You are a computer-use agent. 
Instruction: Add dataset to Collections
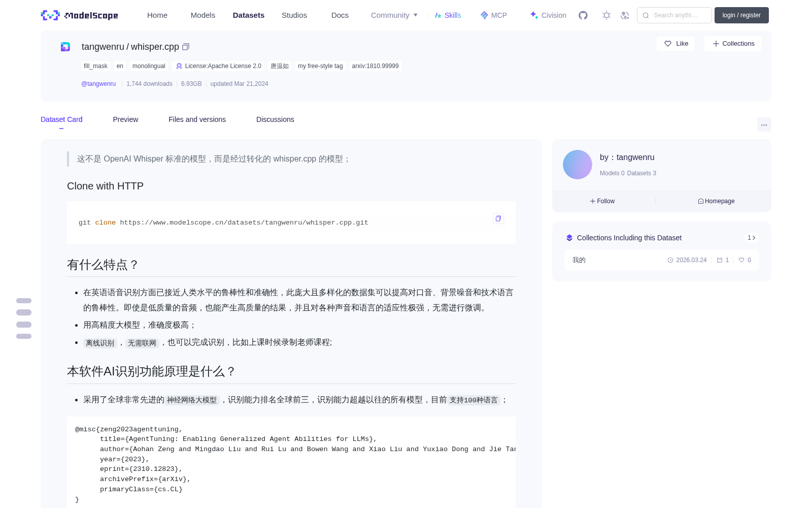733,44
